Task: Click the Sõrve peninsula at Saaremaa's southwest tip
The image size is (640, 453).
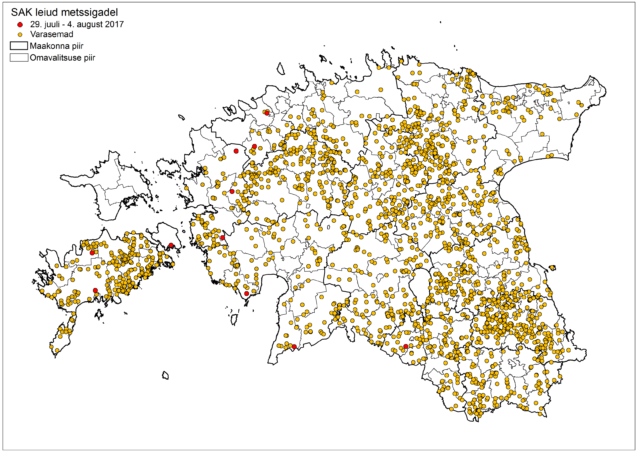Action: [62, 340]
